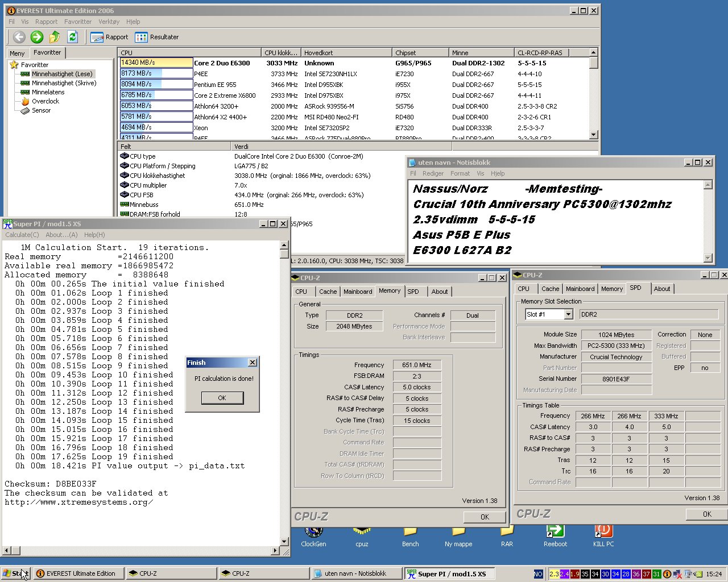Viewport: 728px width, 582px height.
Task: Switch to Notisblokk via taskbar button
Action: (357, 573)
